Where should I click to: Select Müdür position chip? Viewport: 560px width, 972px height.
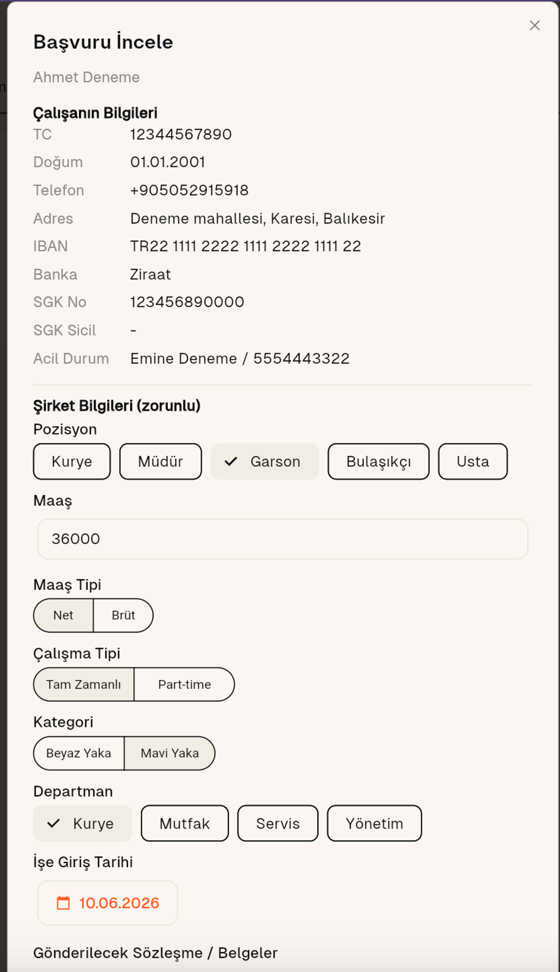point(160,461)
